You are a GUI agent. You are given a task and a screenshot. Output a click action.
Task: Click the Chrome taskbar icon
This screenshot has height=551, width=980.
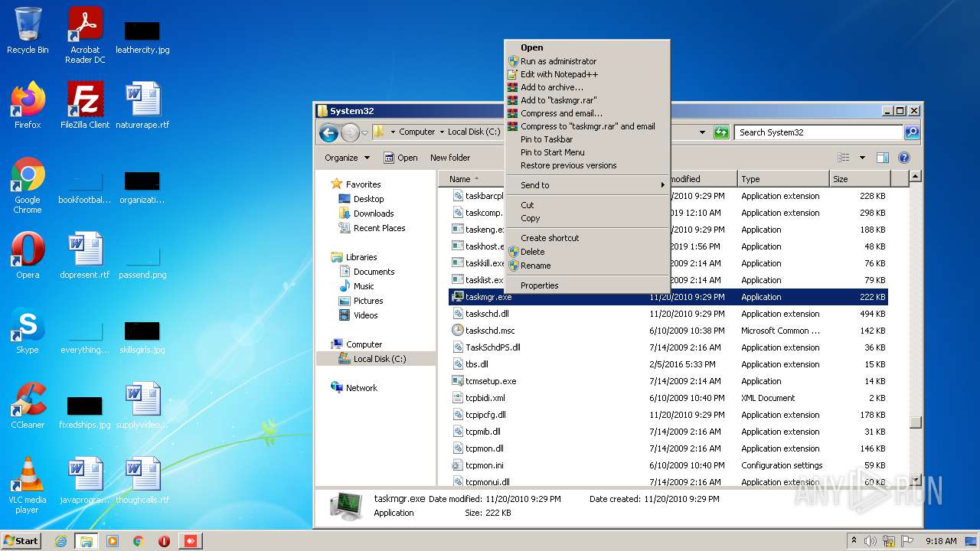click(x=138, y=541)
